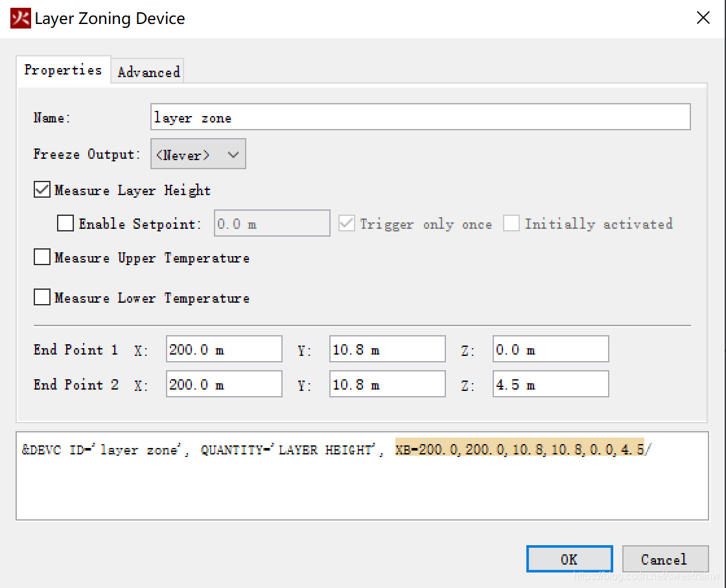Switch to the Advanced tab
This screenshot has width=726, height=588.
click(x=148, y=72)
